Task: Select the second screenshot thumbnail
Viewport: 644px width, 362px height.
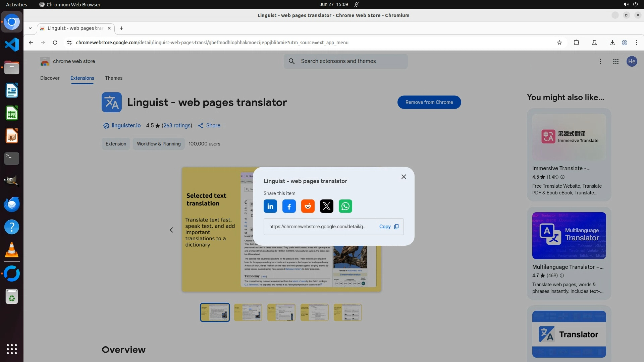Action: pyautogui.click(x=248, y=312)
